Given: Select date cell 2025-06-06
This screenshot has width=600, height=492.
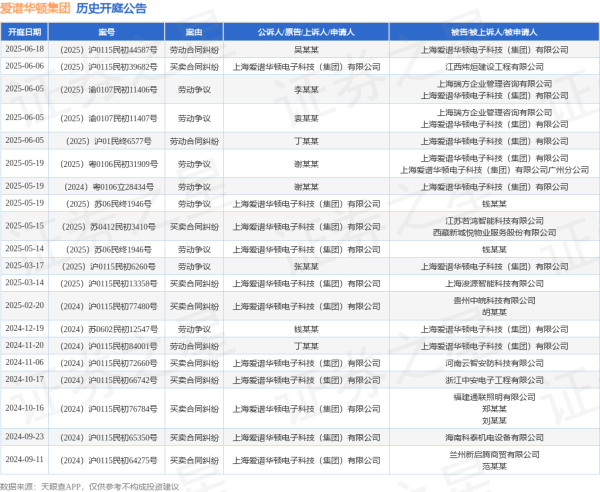Looking at the screenshot, I should pos(24,66).
